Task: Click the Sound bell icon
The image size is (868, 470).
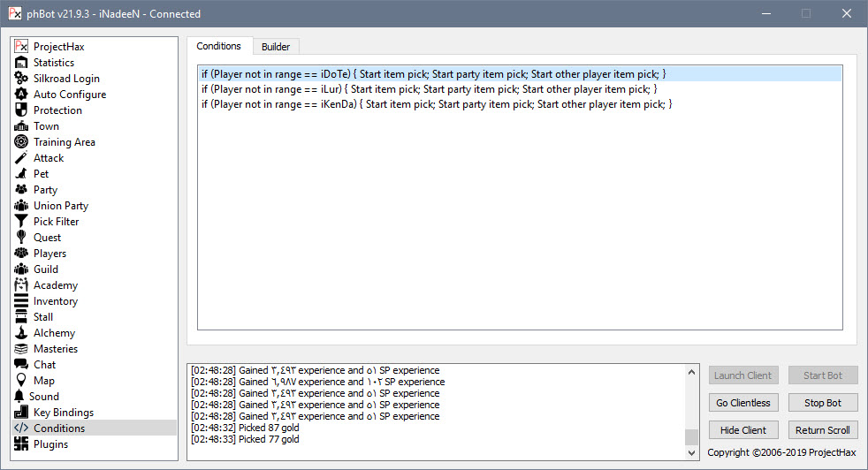Action: tap(19, 397)
